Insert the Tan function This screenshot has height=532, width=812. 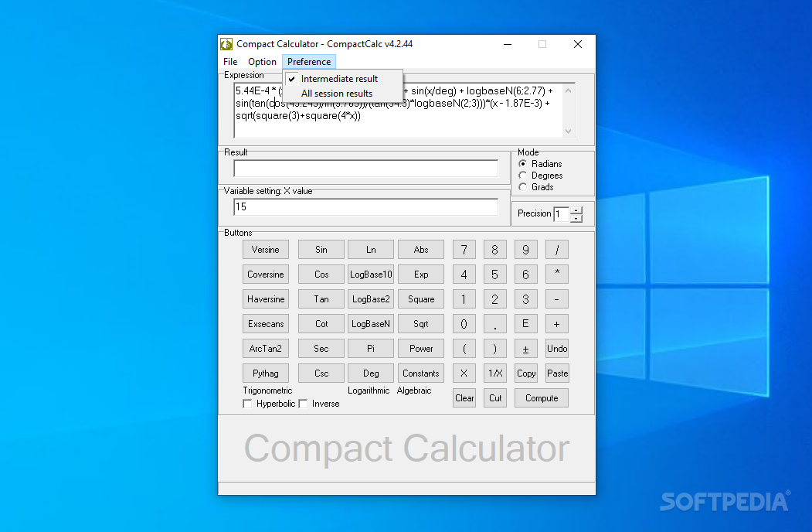pyautogui.click(x=321, y=299)
